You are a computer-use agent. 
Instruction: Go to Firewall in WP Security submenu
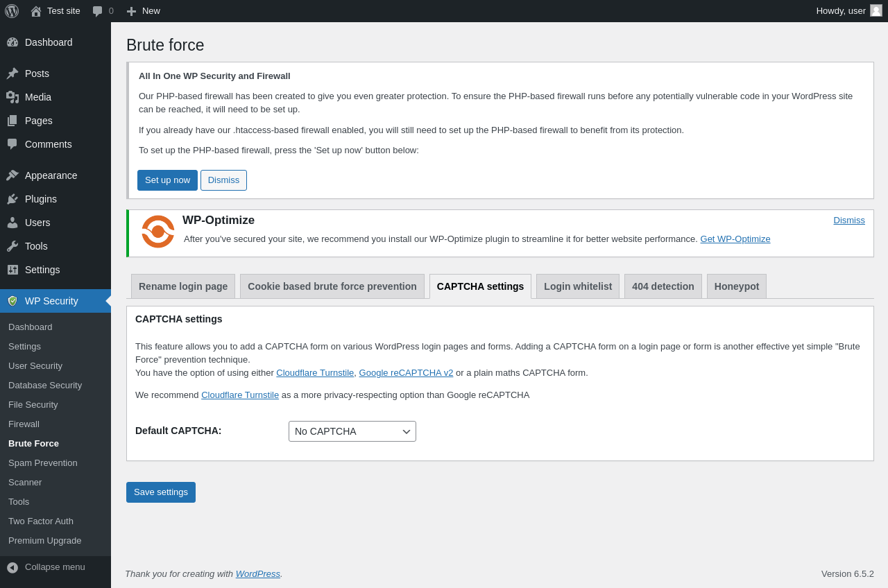pyautogui.click(x=24, y=424)
